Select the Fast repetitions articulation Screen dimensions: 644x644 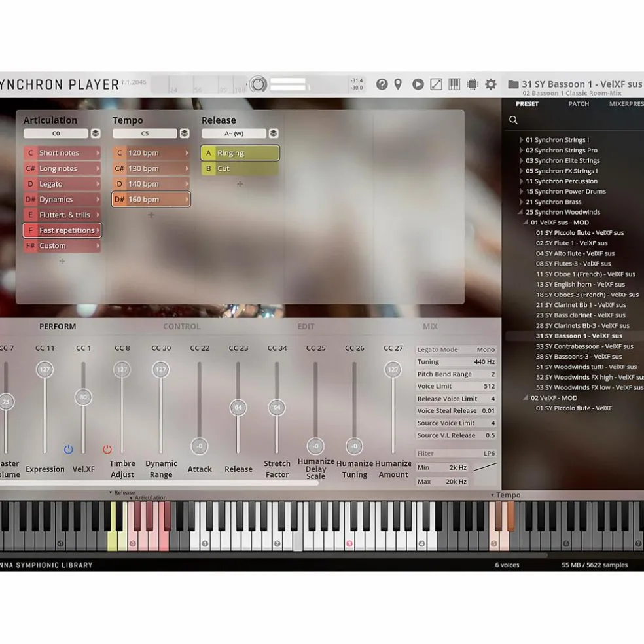click(x=62, y=230)
